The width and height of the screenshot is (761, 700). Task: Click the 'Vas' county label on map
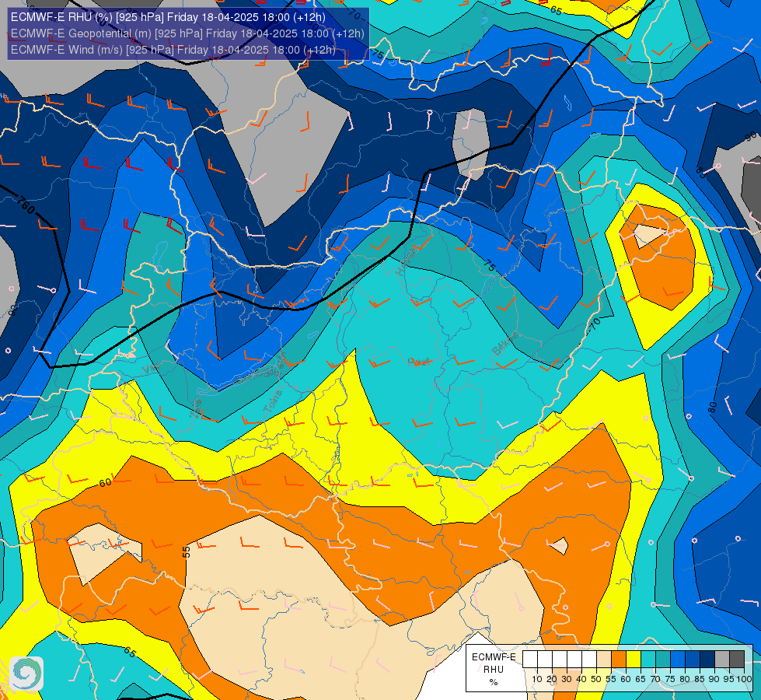pos(152,368)
